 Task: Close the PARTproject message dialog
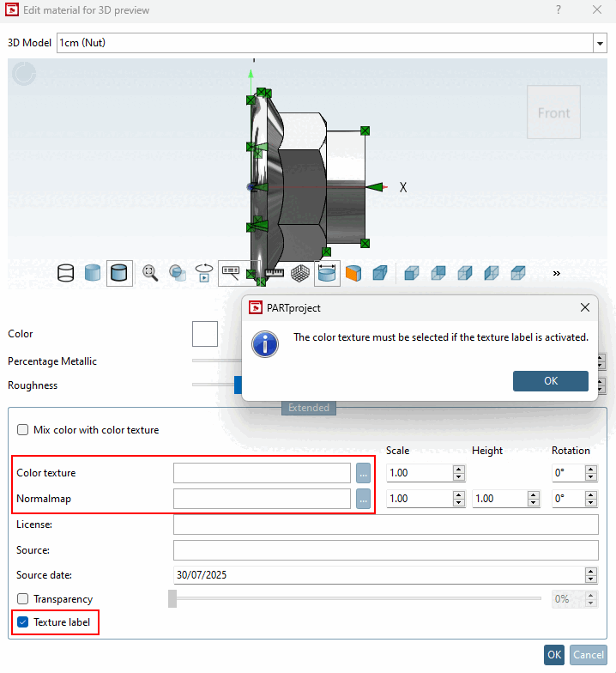[585, 307]
